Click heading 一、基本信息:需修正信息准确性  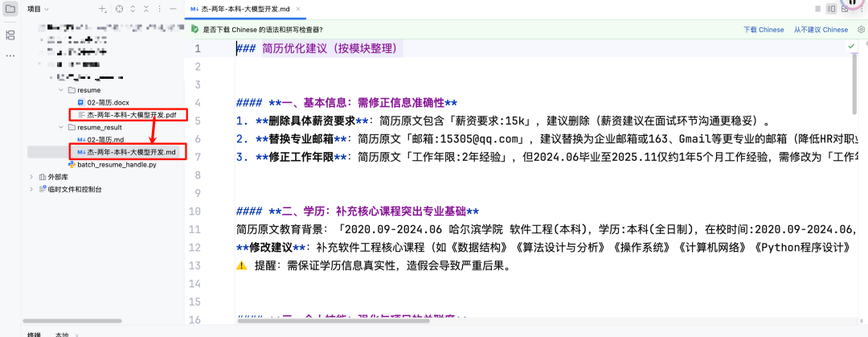(363, 103)
